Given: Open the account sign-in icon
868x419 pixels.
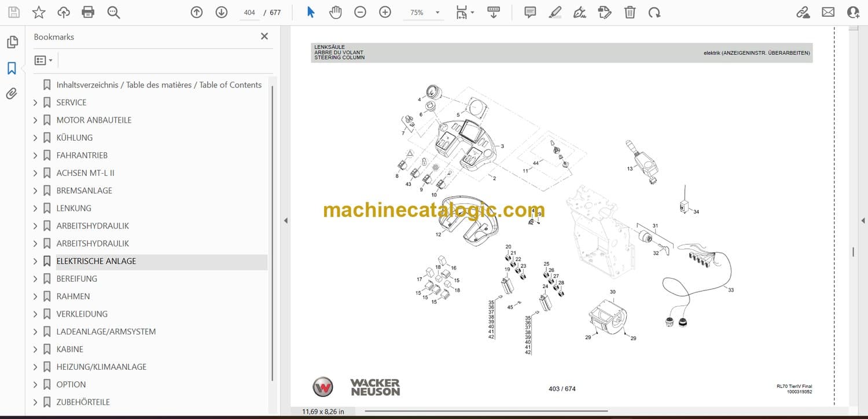Looking at the screenshot, I should [x=853, y=12].
